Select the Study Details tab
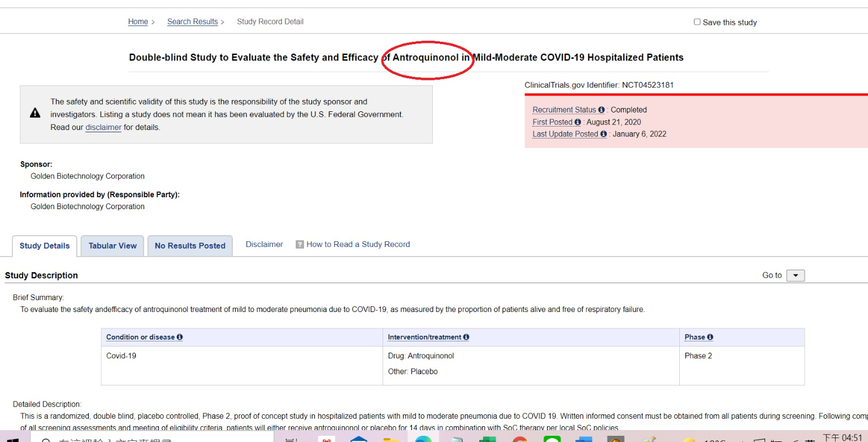The image size is (868, 442). 45,246
